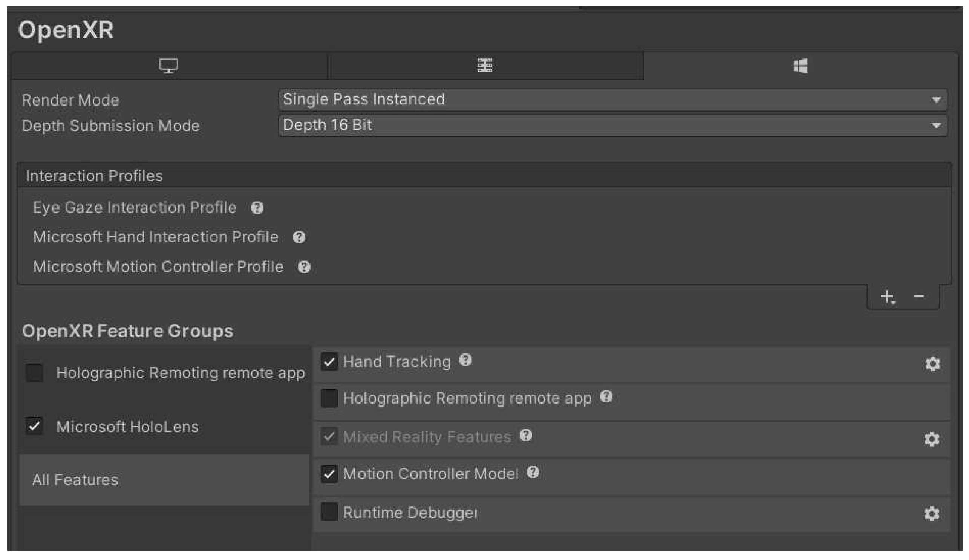Uncheck the Microsoft HoloLens feature group

[x=34, y=426]
